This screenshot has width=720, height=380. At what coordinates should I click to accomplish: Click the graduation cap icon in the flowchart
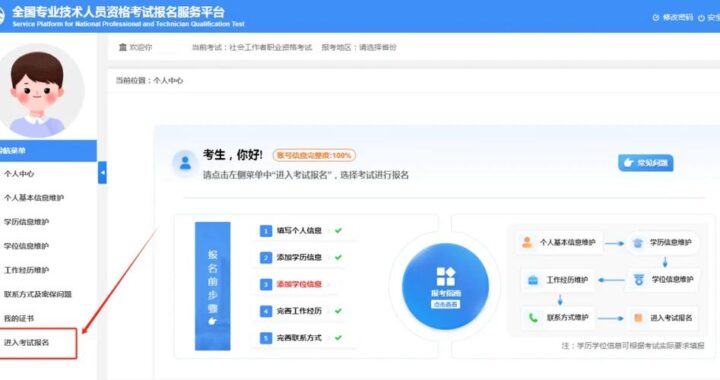pyautogui.click(x=638, y=242)
